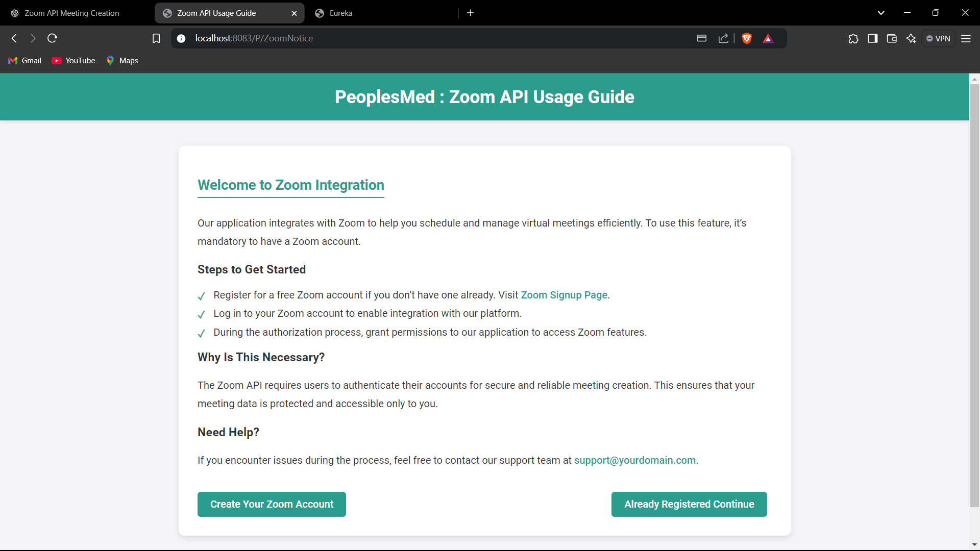
Task: Click the Create Your Zoom Account button
Action: coord(272,504)
